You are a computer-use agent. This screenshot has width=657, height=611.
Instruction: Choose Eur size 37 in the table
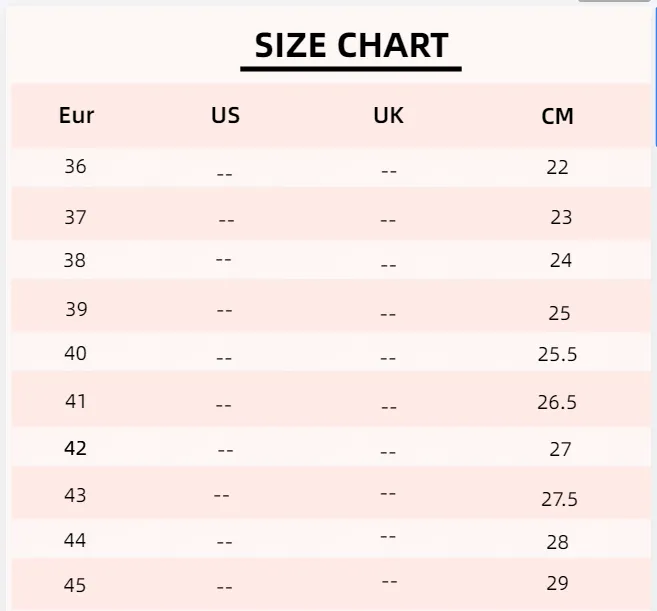pyautogui.click(x=76, y=217)
